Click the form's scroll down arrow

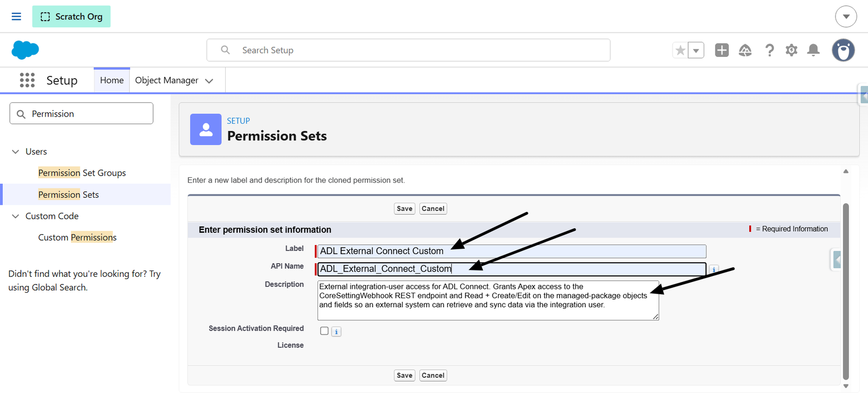(846, 386)
